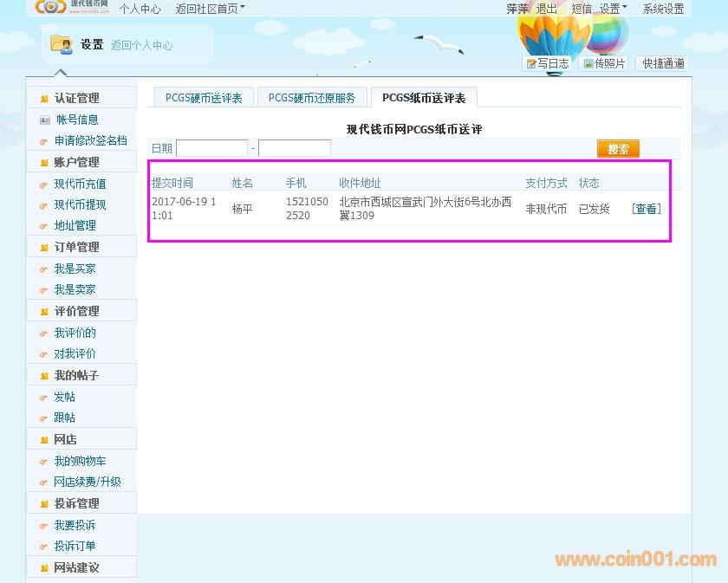Open 快捷通道 shortcut button
728x583 pixels.
point(663,64)
